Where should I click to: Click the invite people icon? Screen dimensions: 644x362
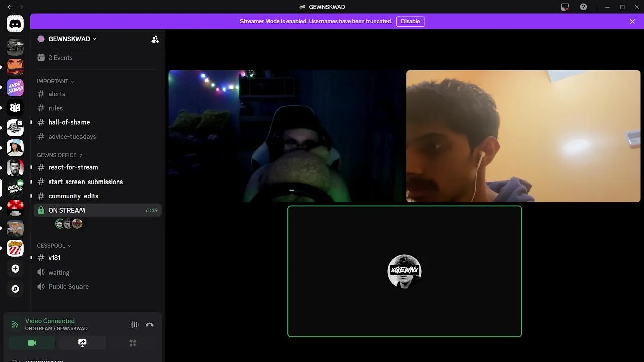(155, 39)
